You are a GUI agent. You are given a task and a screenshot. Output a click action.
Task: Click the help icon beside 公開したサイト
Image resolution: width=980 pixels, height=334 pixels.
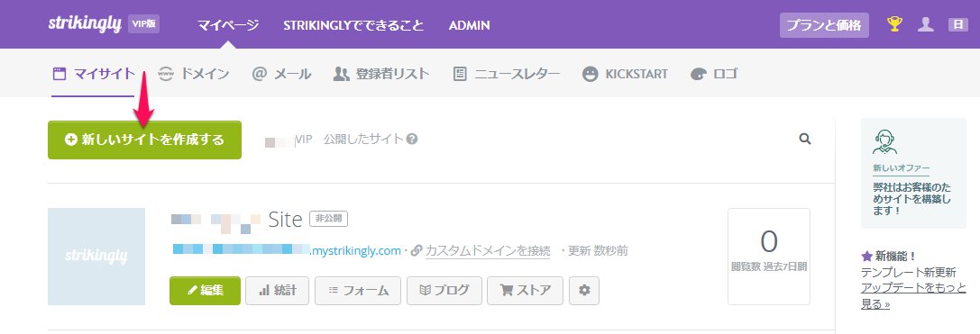tap(412, 140)
